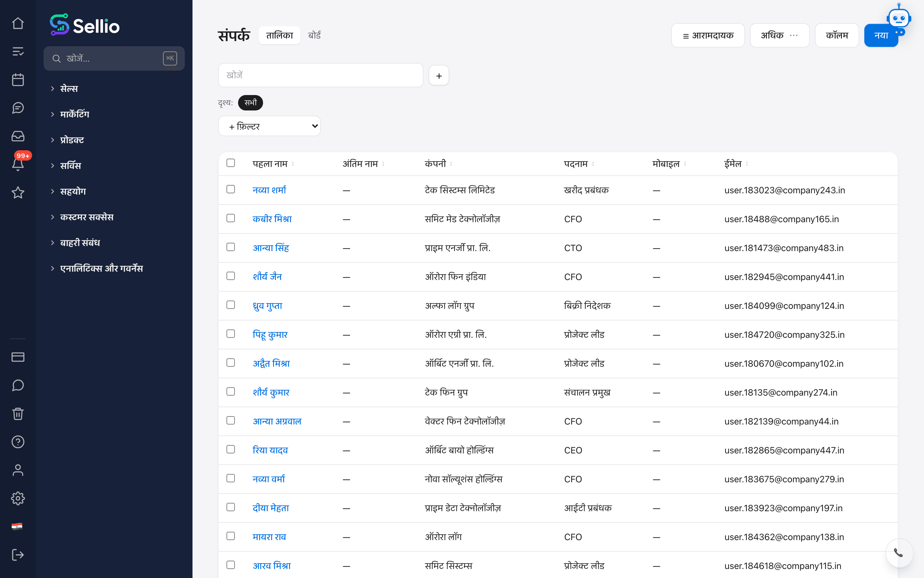Open the अधिक menu button
The height and width of the screenshot is (578, 924).
click(x=779, y=36)
